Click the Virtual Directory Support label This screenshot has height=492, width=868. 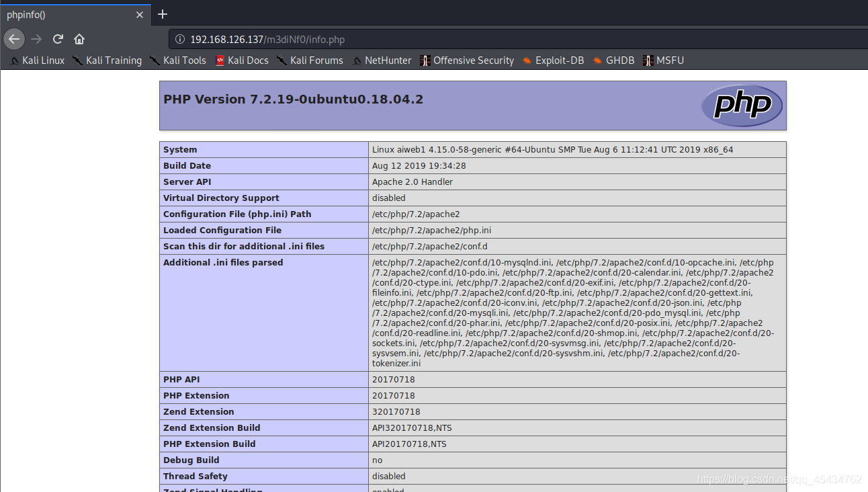(x=221, y=198)
